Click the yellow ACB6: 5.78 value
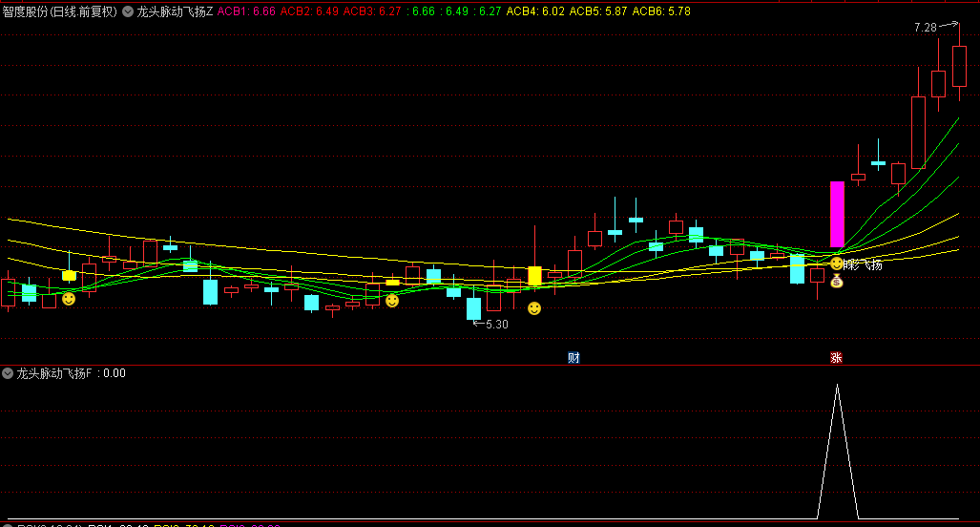980x527 pixels. [661, 11]
